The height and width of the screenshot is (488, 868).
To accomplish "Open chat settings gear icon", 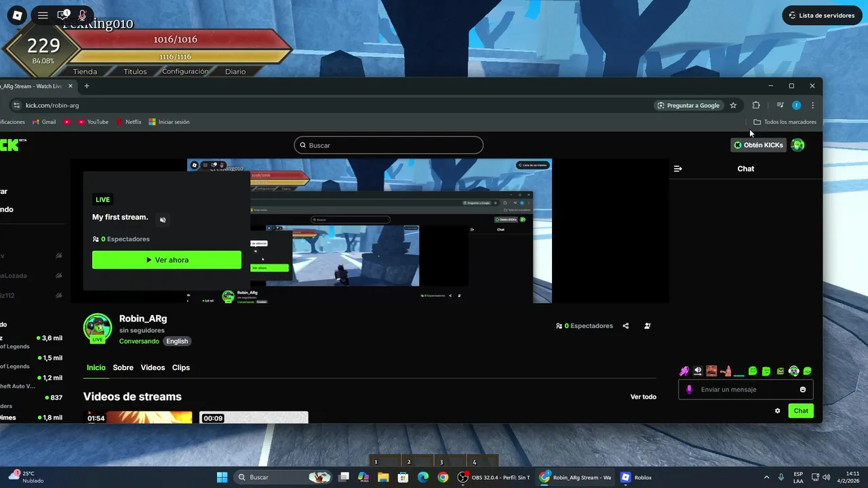I will coord(778,411).
